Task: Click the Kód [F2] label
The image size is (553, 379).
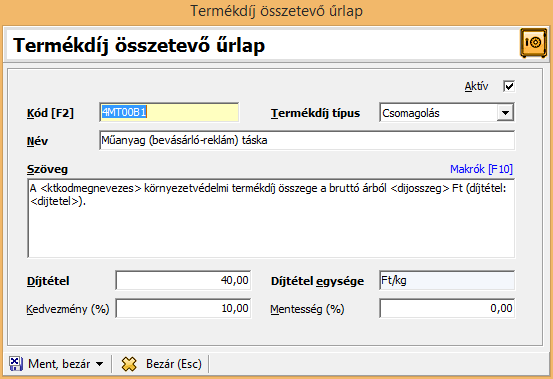Action: tap(50, 113)
